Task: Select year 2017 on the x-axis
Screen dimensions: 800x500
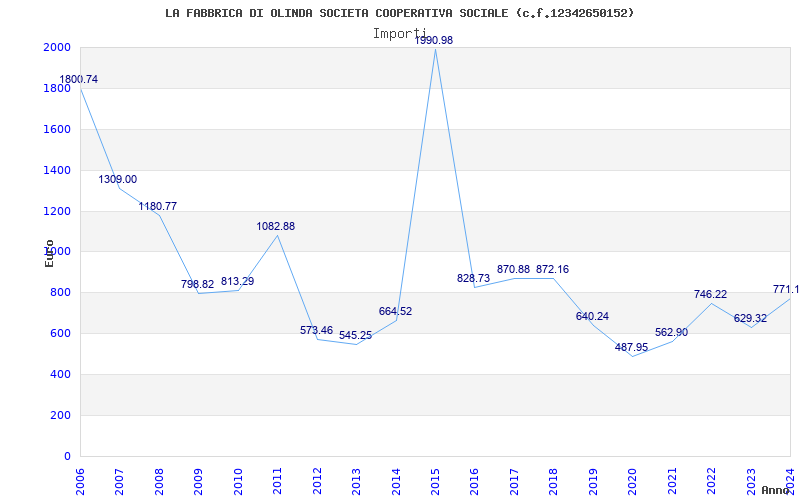Action: click(x=514, y=482)
